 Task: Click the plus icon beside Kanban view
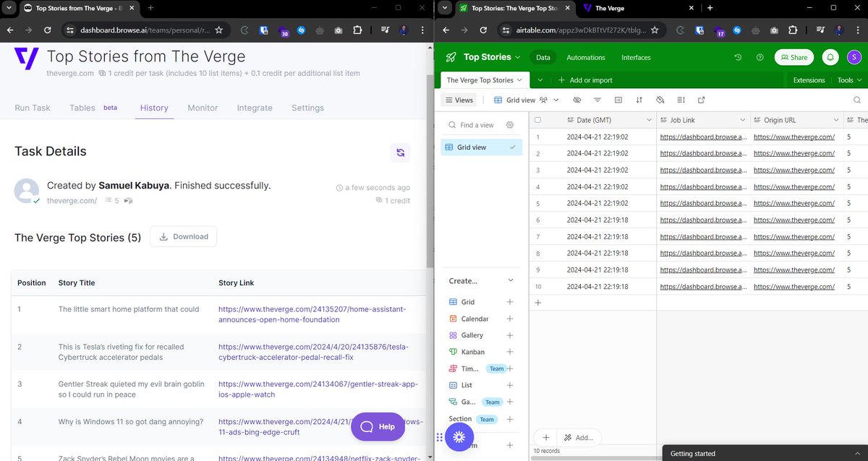point(510,352)
